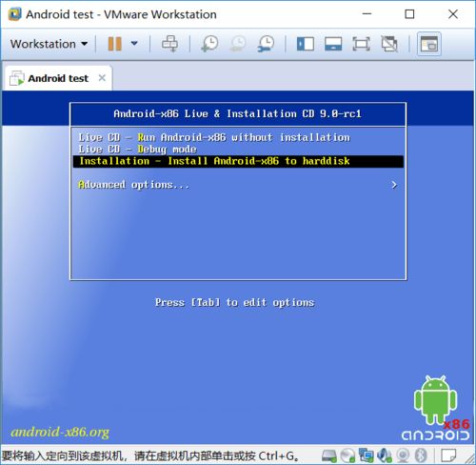The height and width of the screenshot is (465, 476).
Task: Click the Bluetooth device status icon
Action: pos(421,455)
